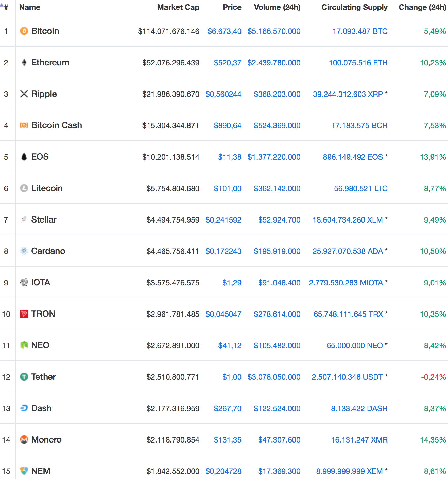Click Tether volume $3.078.050.000
Viewport: 448px width, 479px height.
click(x=274, y=377)
